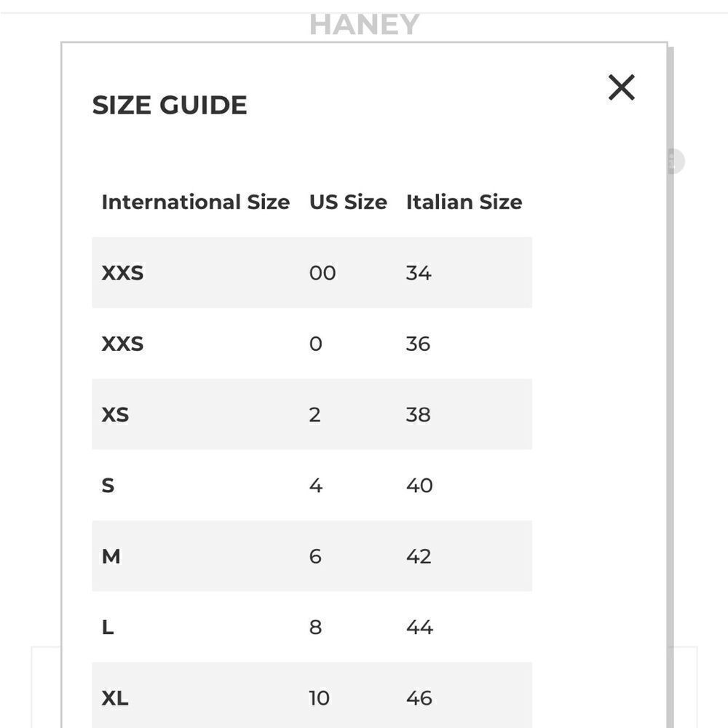Close the Size Guide popup

click(621, 87)
